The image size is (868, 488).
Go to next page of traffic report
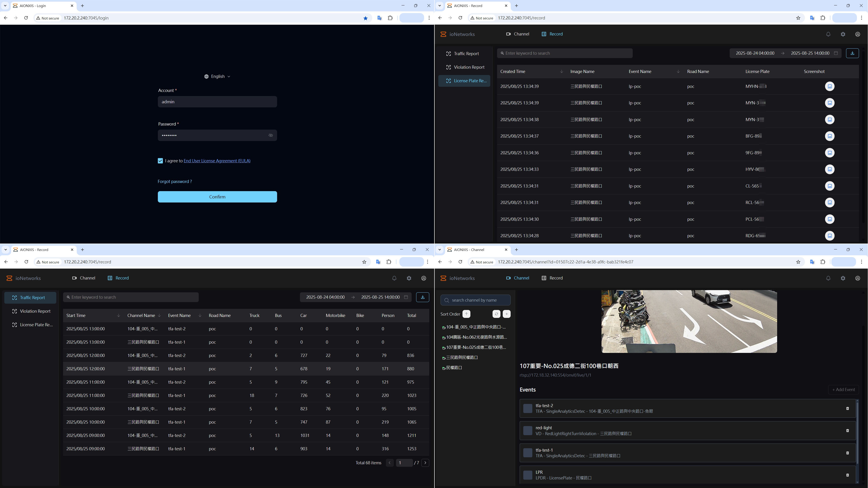coord(425,463)
